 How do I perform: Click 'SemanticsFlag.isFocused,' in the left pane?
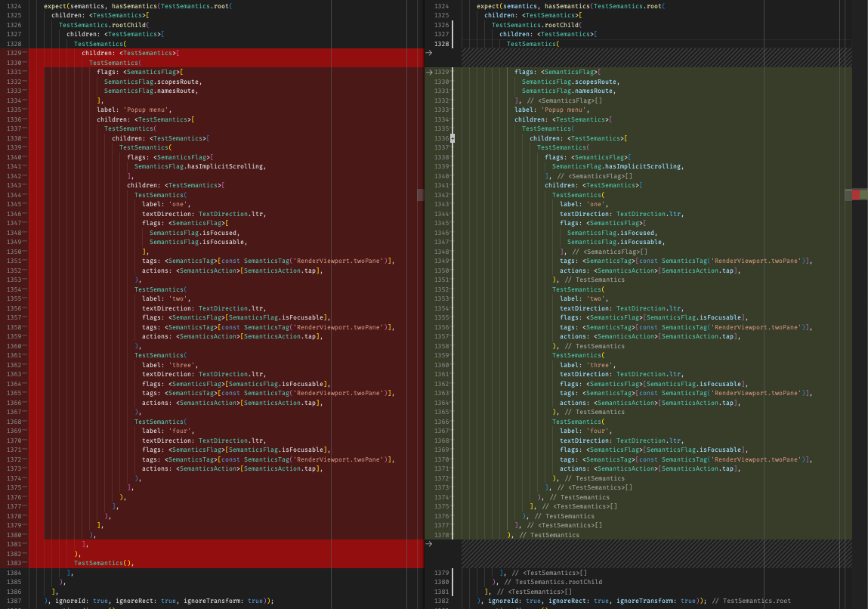point(195,233)
